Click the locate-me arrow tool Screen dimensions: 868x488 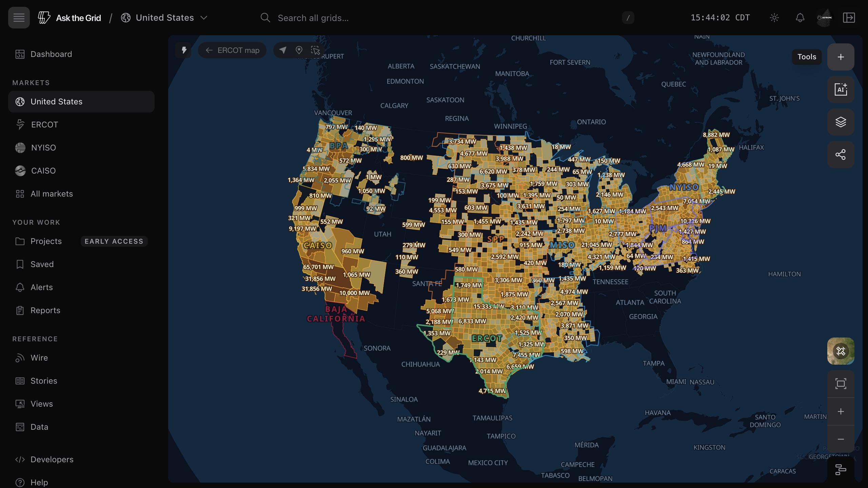pos(282,50)
